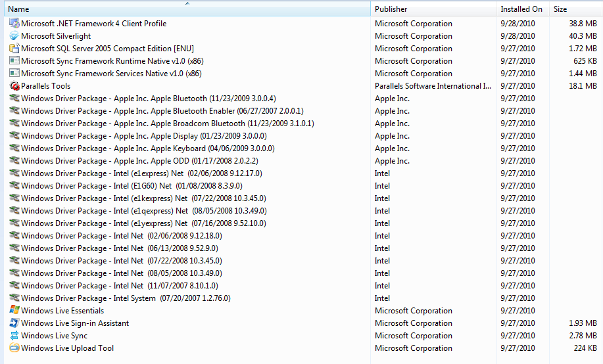The image size is (603, 364).
Task: Sort by the Installed On column header
Action: [523, 9]
